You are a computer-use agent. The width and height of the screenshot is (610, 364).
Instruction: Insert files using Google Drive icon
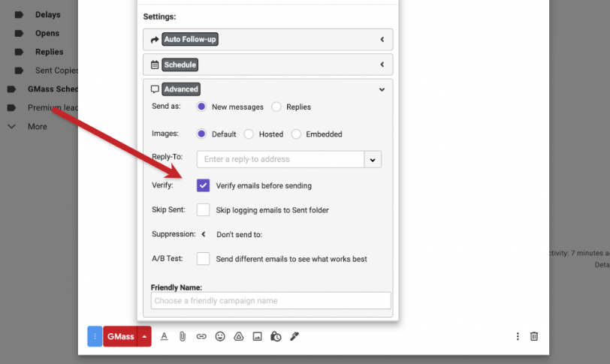pos(238,336)
